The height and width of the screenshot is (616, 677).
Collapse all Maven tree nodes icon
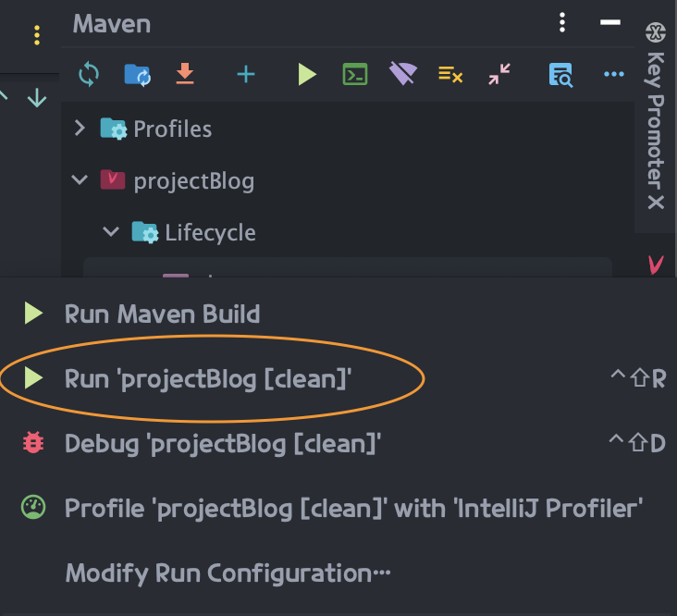coord(499,74)
